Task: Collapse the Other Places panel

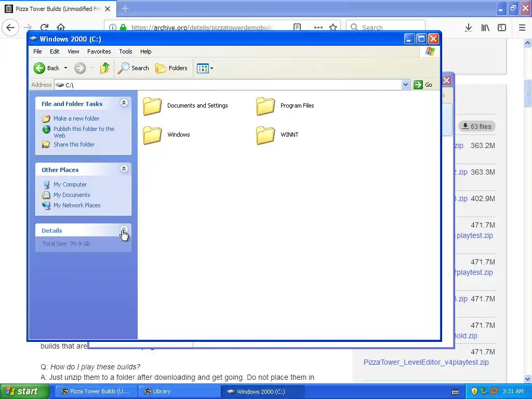Action: point(124,169)
